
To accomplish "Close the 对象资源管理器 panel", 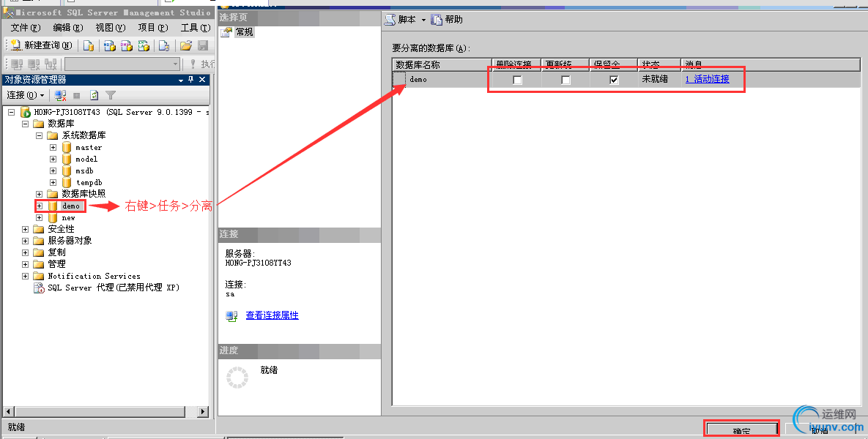I will 202,80.
